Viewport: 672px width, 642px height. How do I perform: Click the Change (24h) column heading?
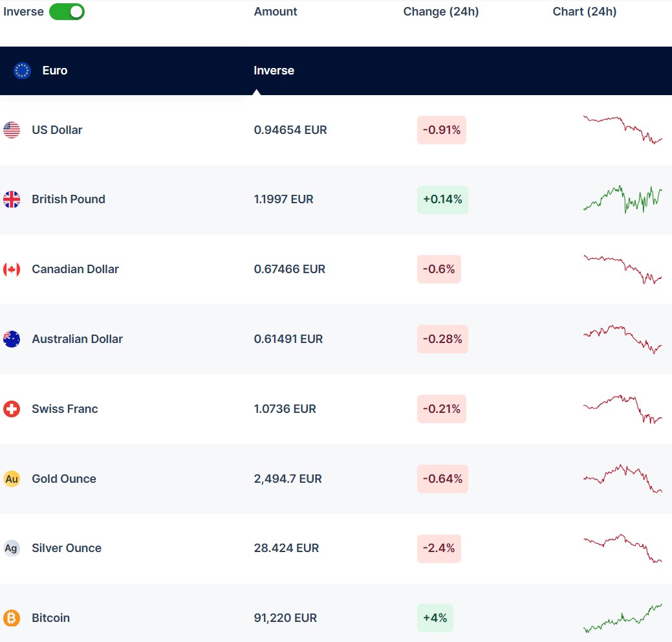coord(440,12)
